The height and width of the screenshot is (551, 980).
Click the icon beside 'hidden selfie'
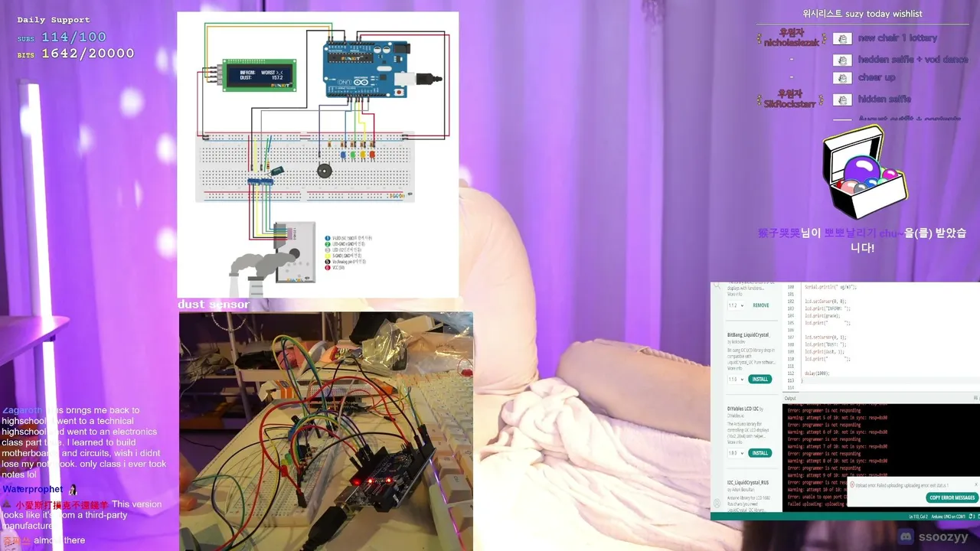click(842, 99)
